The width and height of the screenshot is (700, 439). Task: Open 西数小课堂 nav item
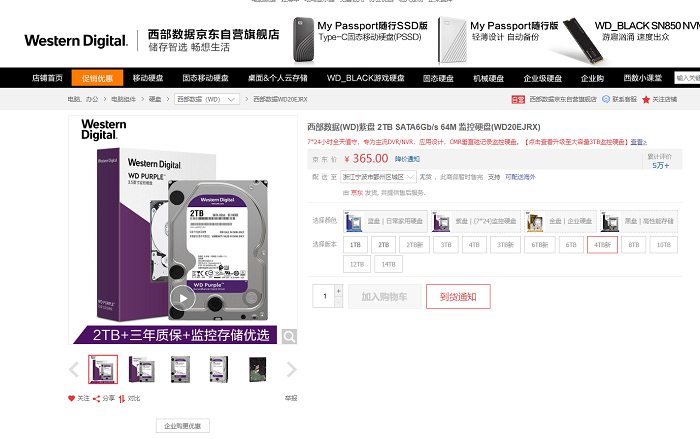[643, 78]
